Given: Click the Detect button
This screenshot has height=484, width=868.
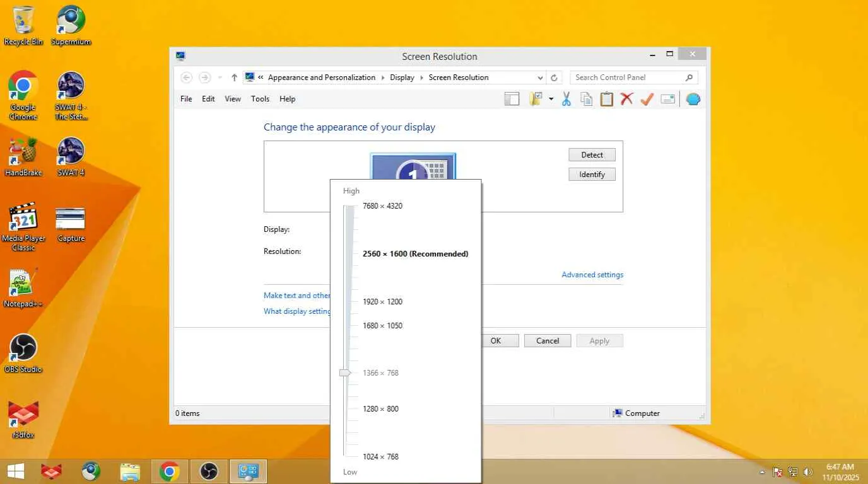Looking at the screenshot, I should click(x=592, y=155).
